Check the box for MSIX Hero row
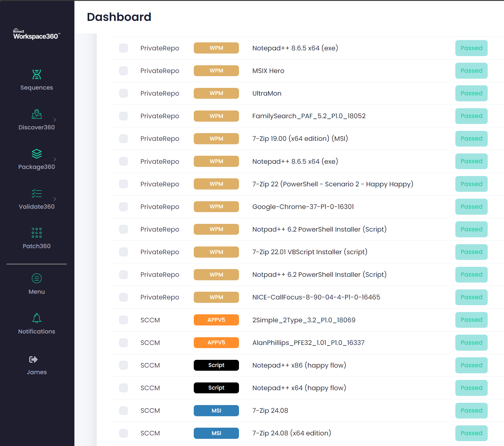Viewport: 504px width, 446px height. [x=123, y=71]
